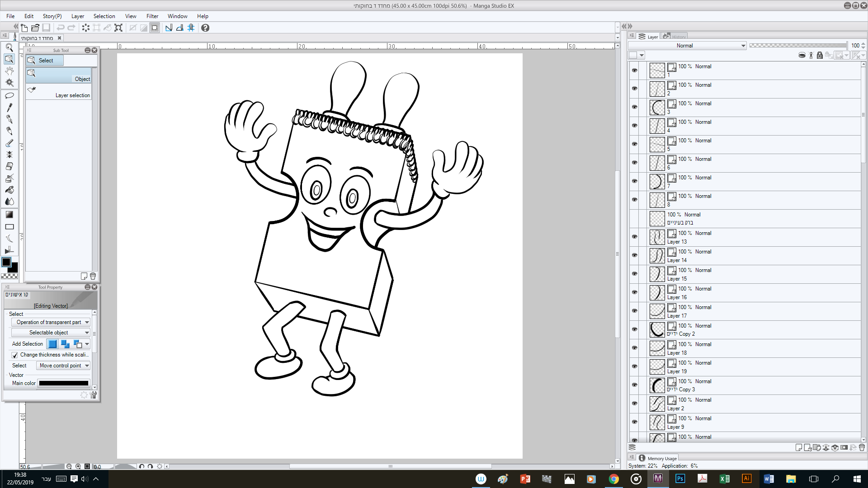Expand Operation of transparent part dropdown
Viewport: 868px width, 488px height.
tap(51, 322)
